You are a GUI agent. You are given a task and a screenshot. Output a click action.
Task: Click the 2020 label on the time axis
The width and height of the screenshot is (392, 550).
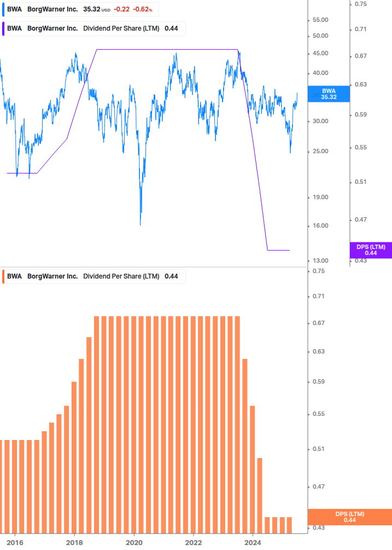click(x=134, y=543)
